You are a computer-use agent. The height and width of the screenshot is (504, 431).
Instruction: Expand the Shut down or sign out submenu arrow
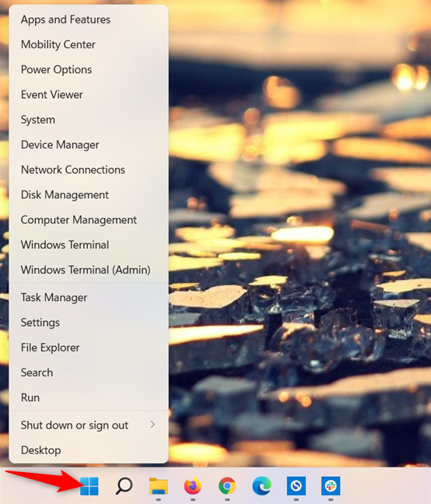click(x=152, y=425)
